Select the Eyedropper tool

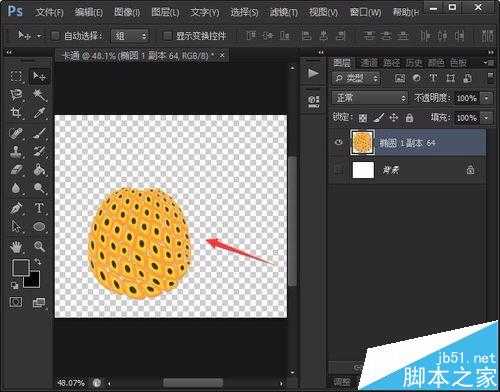[39, 113]
